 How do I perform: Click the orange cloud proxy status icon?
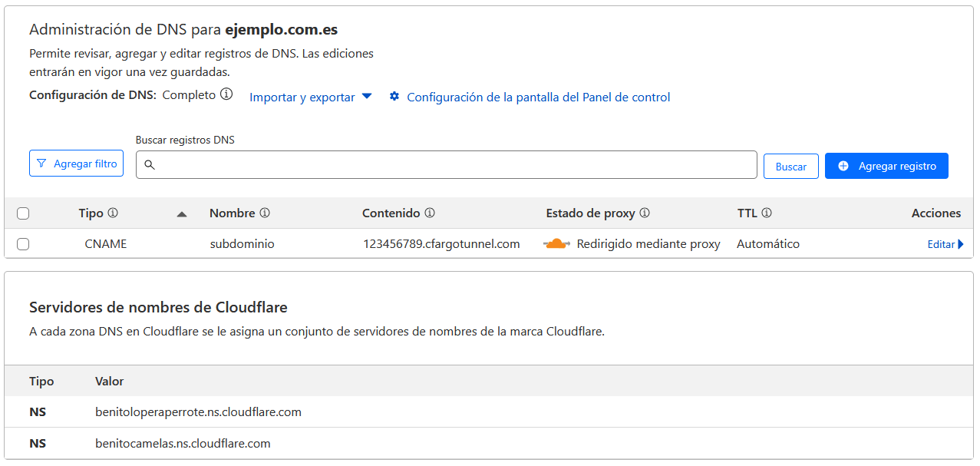556,244
